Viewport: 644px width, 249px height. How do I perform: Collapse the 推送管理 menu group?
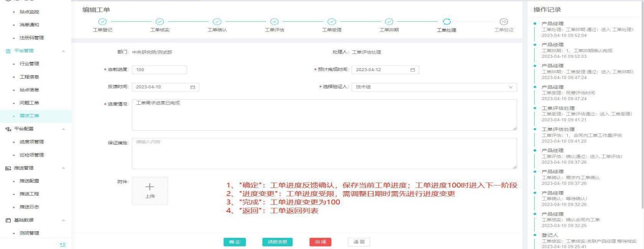[x=63, y=168]
